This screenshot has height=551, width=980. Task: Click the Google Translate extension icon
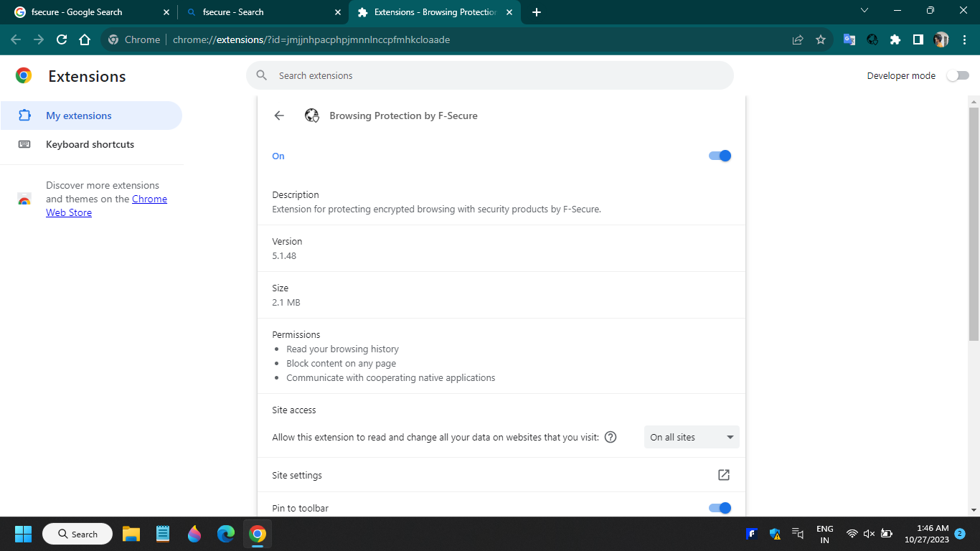[x=849, y=39]
